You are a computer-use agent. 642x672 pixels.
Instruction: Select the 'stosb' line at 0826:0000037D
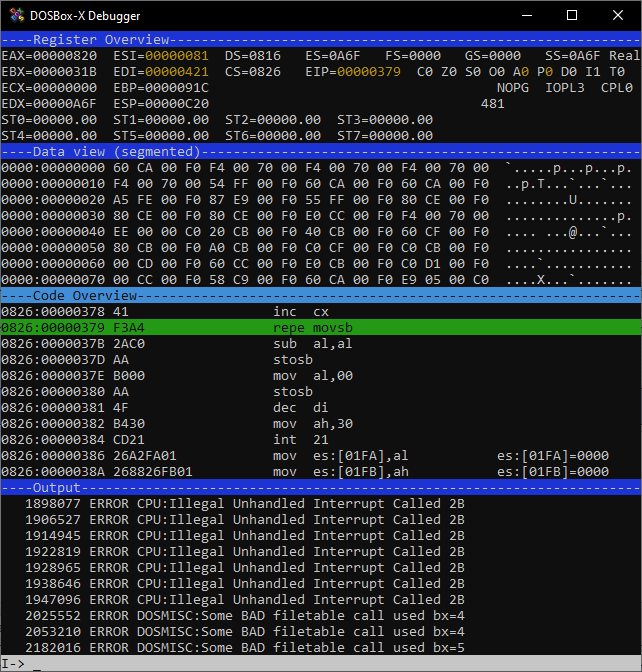tap(321, 360)
